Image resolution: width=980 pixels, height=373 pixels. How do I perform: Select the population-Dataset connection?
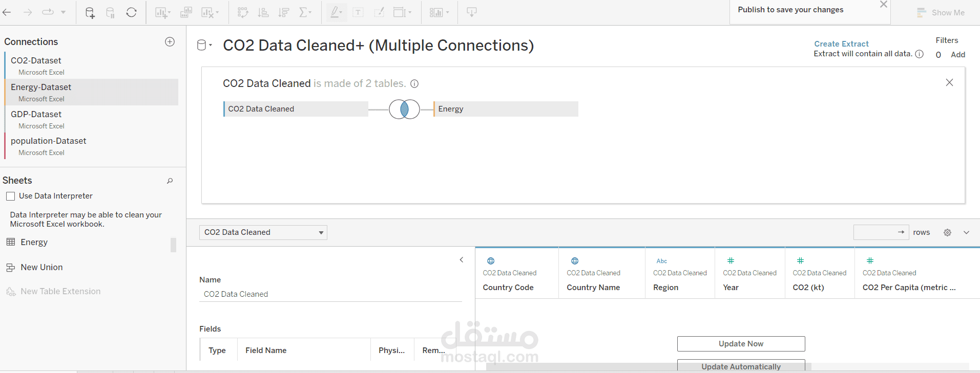pyautogui.click(x=91, y=146)
